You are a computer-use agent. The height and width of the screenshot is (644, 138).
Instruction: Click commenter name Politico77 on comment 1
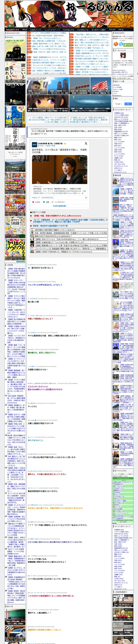[33, 265]
